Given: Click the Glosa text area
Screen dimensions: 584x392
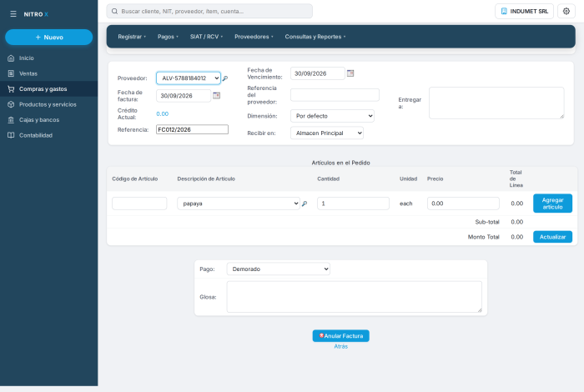Looking at the screenshot, I should point(355,297).
